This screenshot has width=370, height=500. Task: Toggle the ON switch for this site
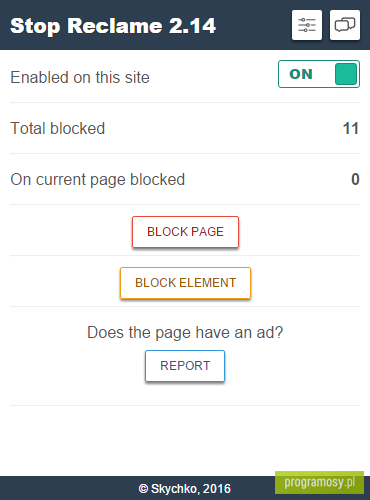319,74
